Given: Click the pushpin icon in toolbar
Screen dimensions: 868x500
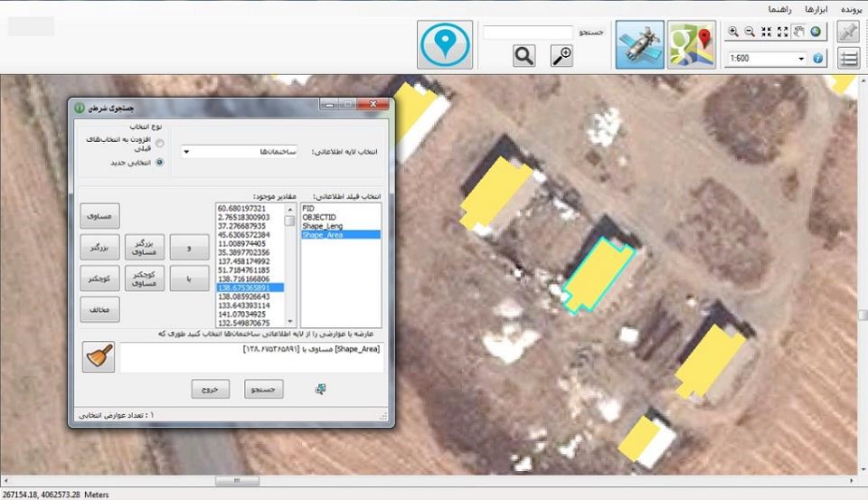Looking at the screenshot, I should (847, 32).
